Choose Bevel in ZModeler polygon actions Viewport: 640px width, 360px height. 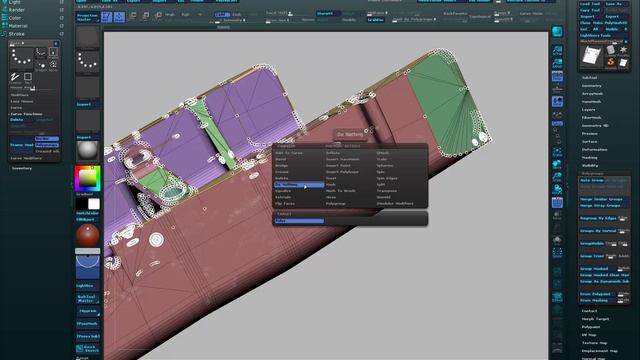click(x=281, y=159)
